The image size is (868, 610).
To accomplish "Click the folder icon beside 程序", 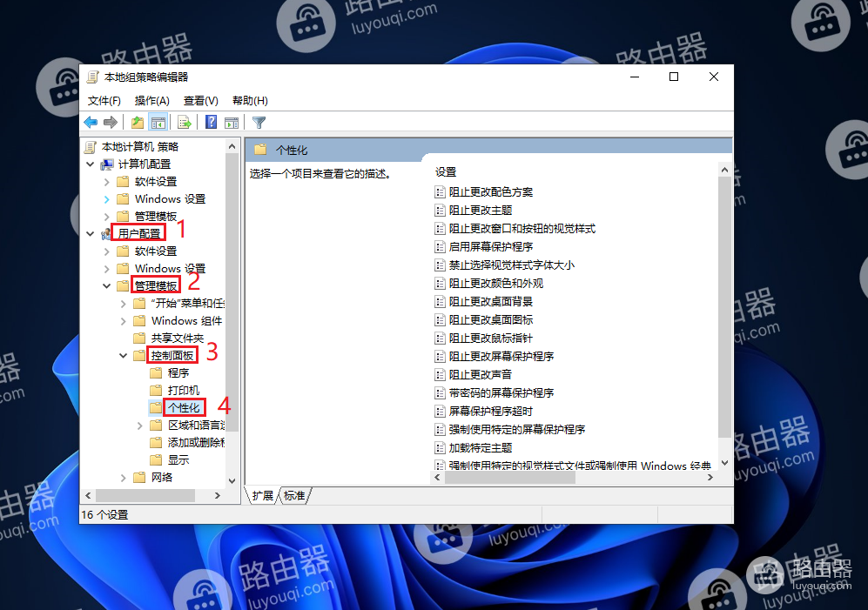I will pyautogui.click(x=156, y=373).
